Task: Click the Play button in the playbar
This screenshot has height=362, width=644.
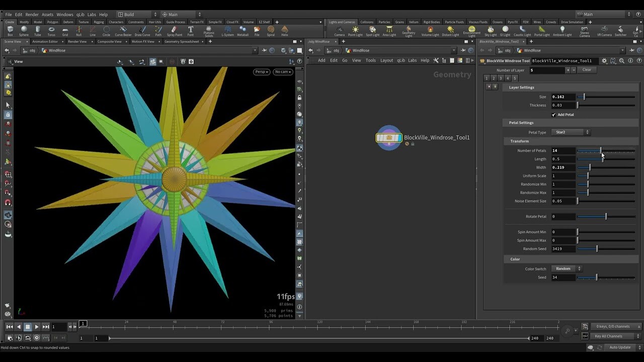Action: 37,326
